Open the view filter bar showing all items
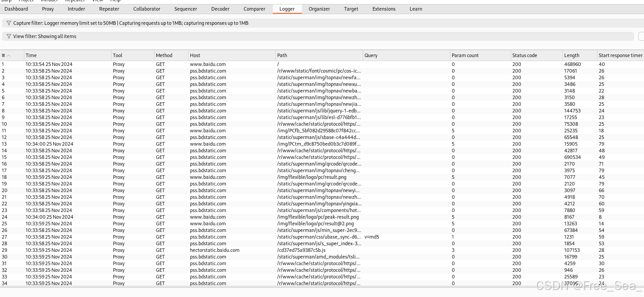The height and width of the screenshot is (297, 644). tap(318, 36)
